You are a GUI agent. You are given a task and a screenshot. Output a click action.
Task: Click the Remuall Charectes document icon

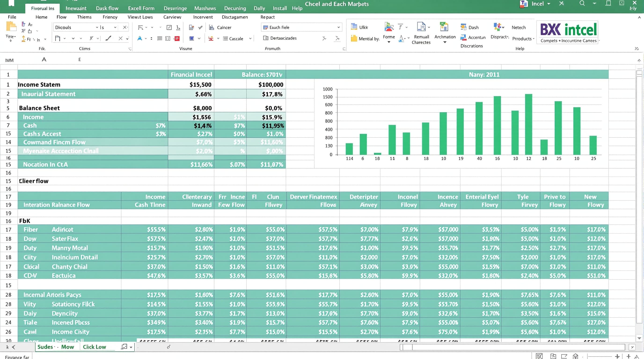(x=421, y=26)
